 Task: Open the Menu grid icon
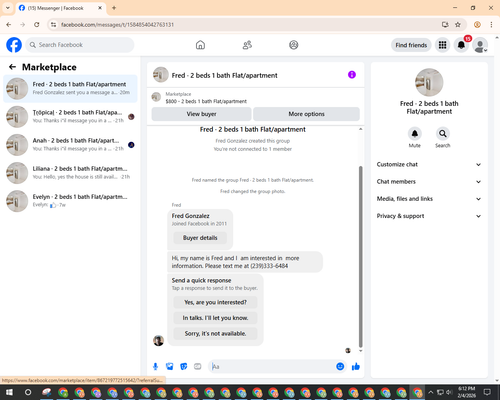point(442,45)
